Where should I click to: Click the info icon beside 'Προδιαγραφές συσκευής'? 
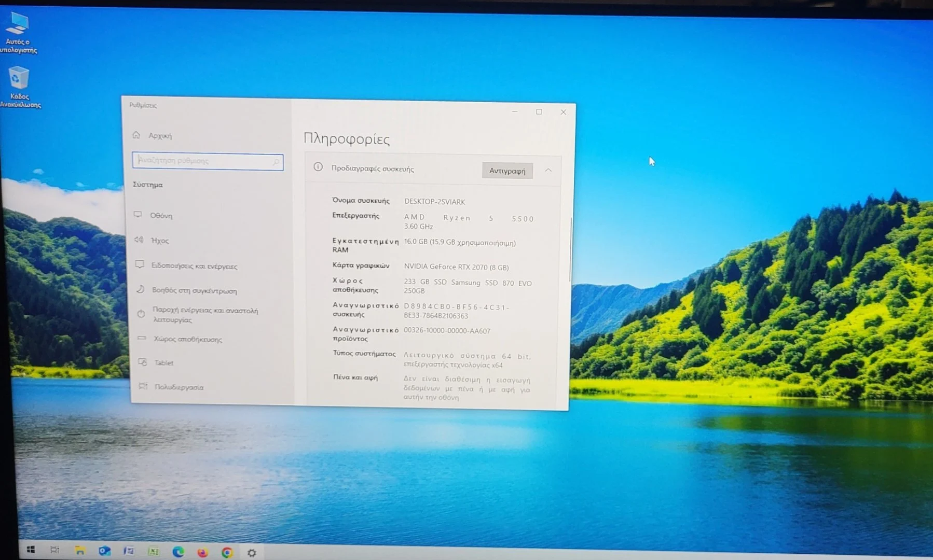318,167
